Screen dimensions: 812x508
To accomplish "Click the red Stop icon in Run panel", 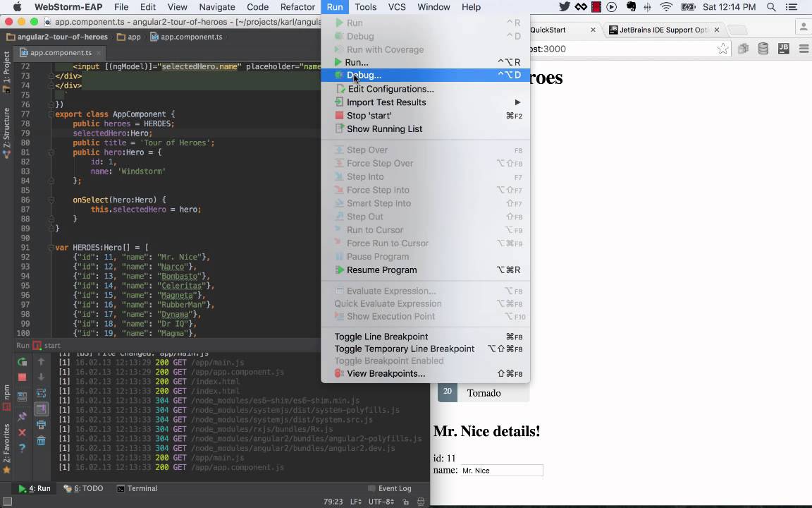I will (22, 377).
